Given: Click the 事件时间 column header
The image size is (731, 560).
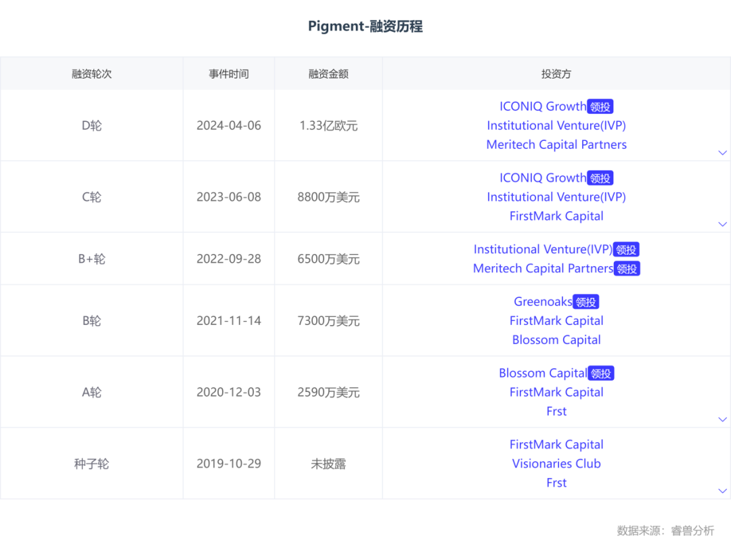Looking at the screenshot, I should coord(229,74).
